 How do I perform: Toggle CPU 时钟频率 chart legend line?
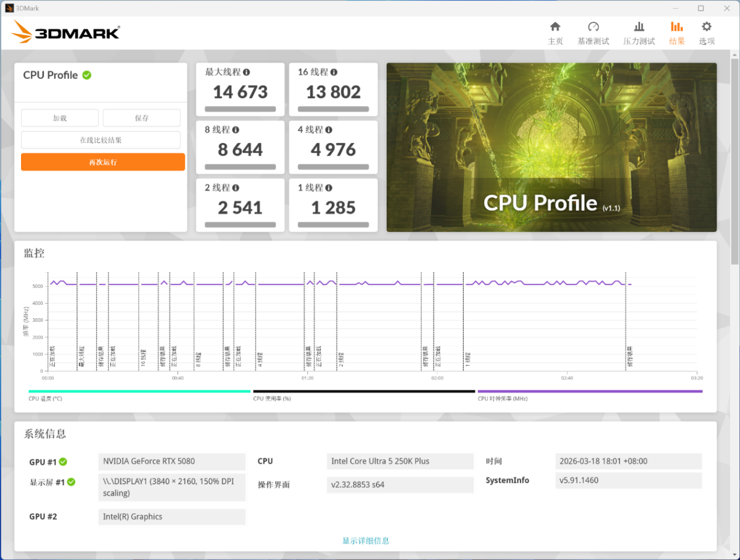pos(590,391)
